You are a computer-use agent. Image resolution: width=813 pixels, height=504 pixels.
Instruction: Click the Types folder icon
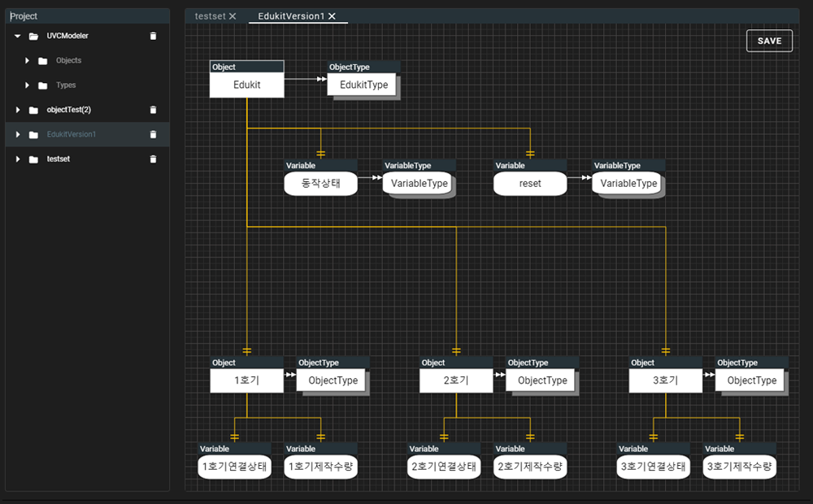coord(43,85)
